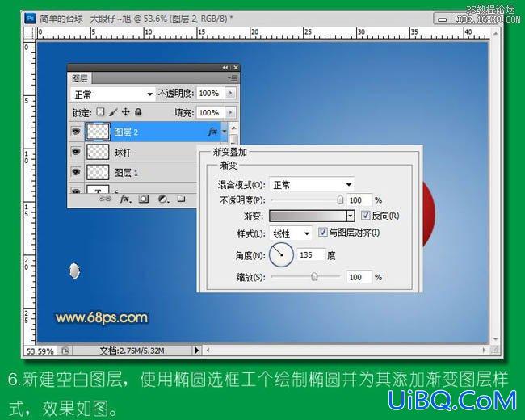525x420 pixels.
Task: Click ruler origin corner box
Action: point(29,33)
